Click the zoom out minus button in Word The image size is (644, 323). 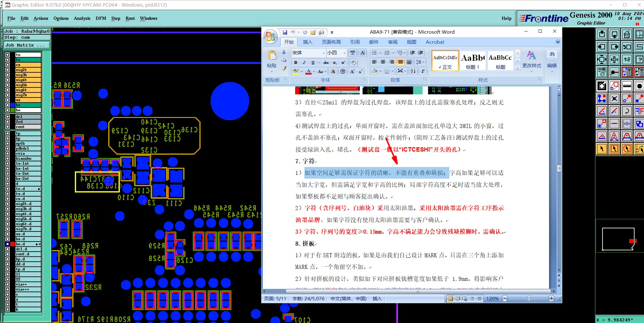tap(505, 298)
